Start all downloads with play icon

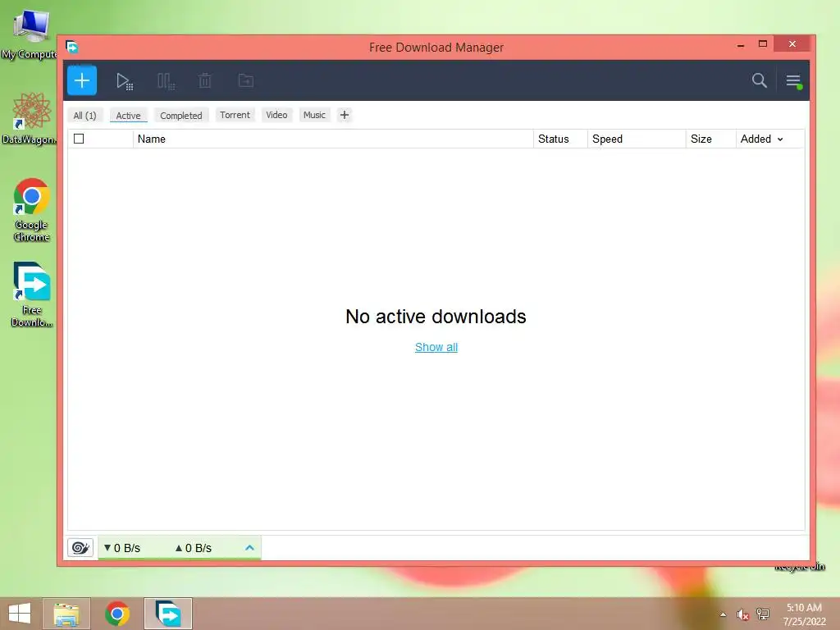coord(125,81)
